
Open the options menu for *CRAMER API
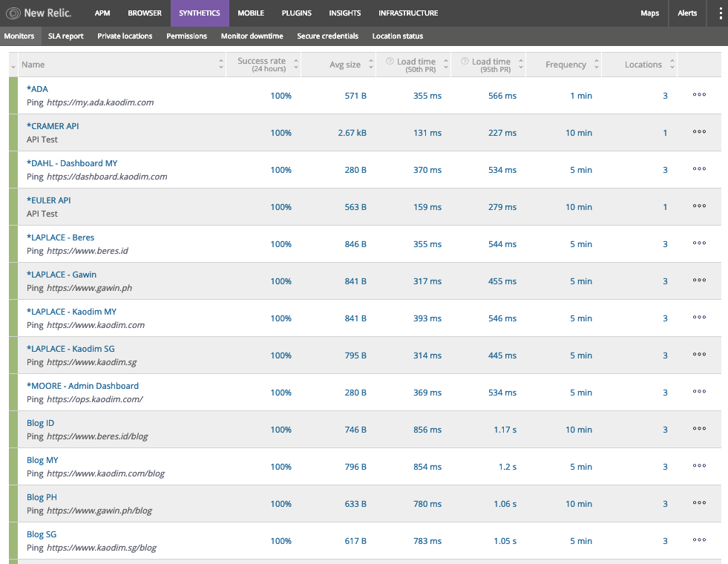(x=699, y=132)
